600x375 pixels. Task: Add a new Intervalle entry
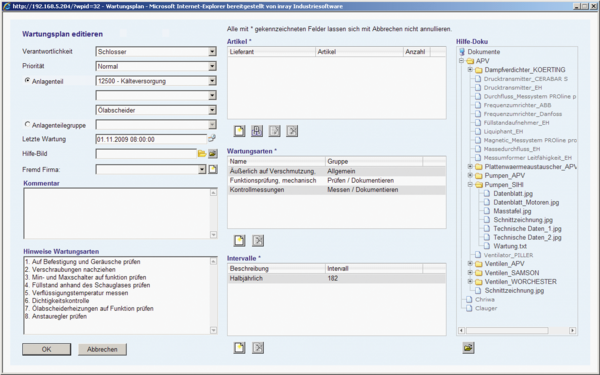tap(240, 348)
